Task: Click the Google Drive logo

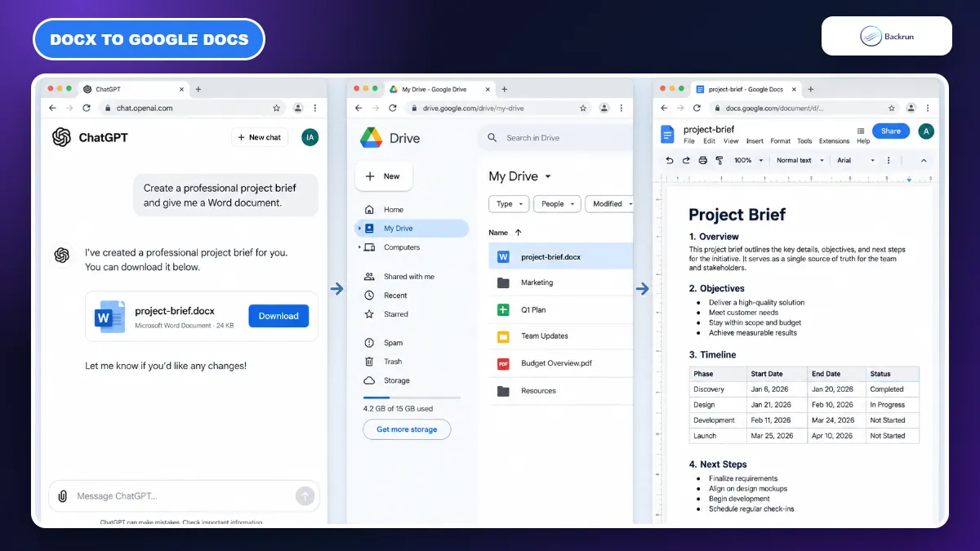Action: tap(372, 138)
